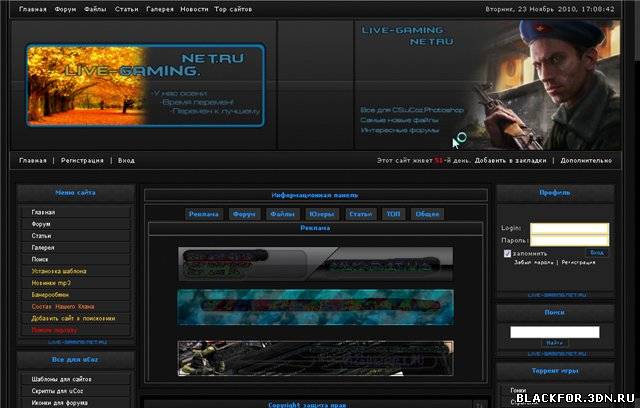Image resolution: width=640 pixels, height=408 pixels.
Task: Click the Найти search button
Action: [x=555, y=343]
